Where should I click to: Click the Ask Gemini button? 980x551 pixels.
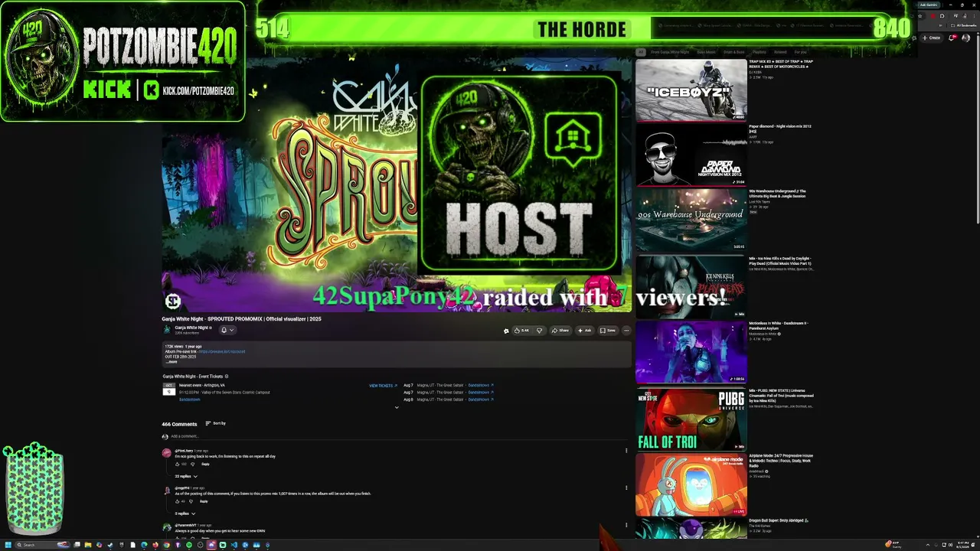tap(929, 5)
